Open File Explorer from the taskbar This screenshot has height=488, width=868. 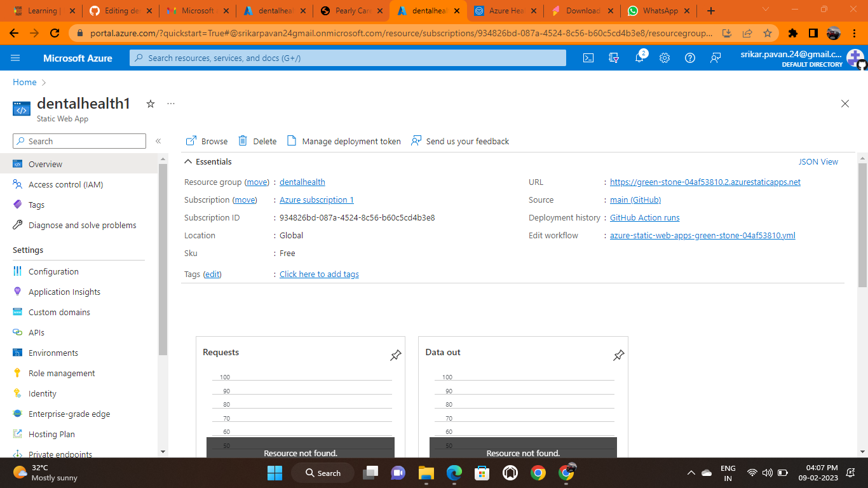tap(426, 473)
